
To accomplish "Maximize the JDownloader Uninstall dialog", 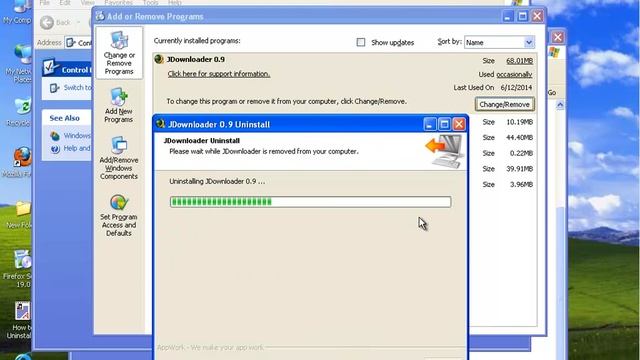I will (x=444, y=124).
